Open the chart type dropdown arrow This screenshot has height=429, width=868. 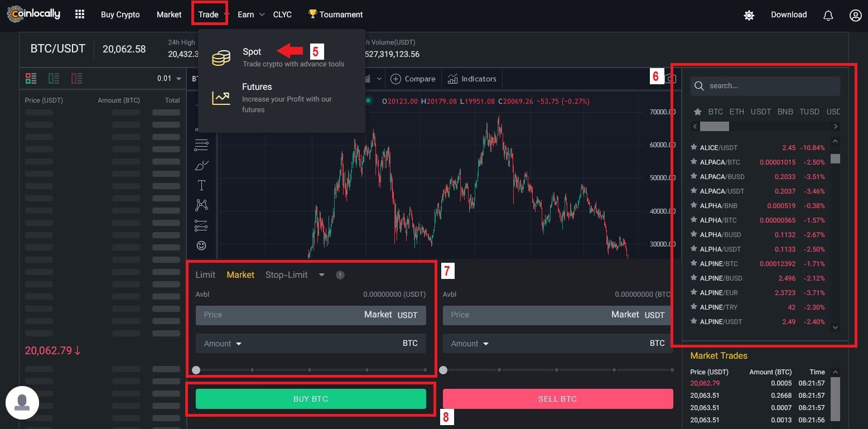379,79
